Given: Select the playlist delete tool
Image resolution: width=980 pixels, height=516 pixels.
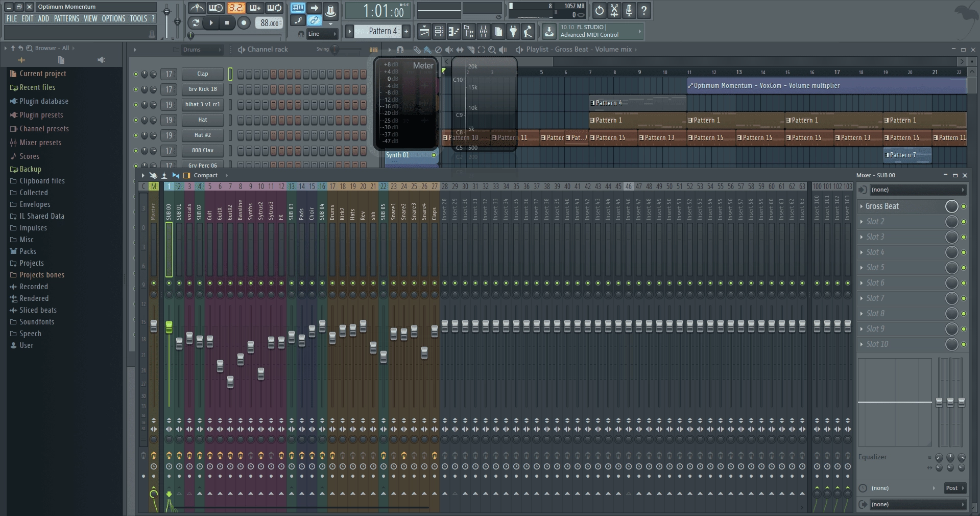Looking at the screenshot, I should [438, 50].
